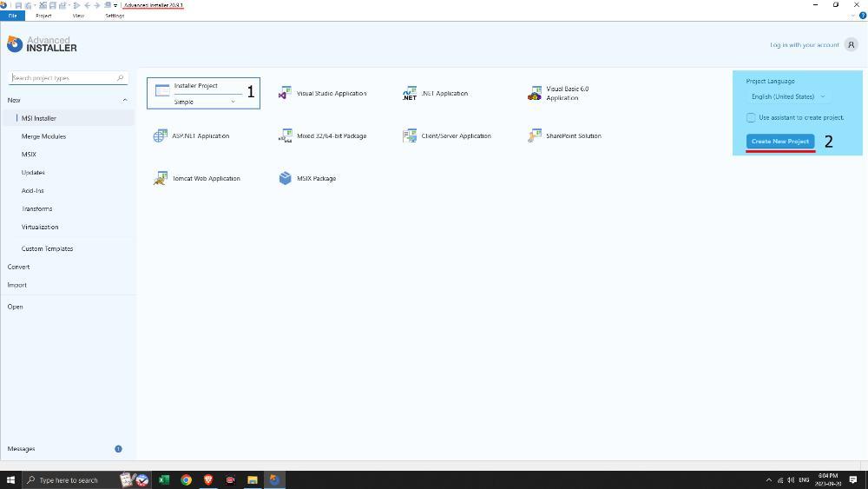This screenshot has height=489, width=868.
Task: Open File Explorer from the taskbar
Action: (x=253, y=480)
